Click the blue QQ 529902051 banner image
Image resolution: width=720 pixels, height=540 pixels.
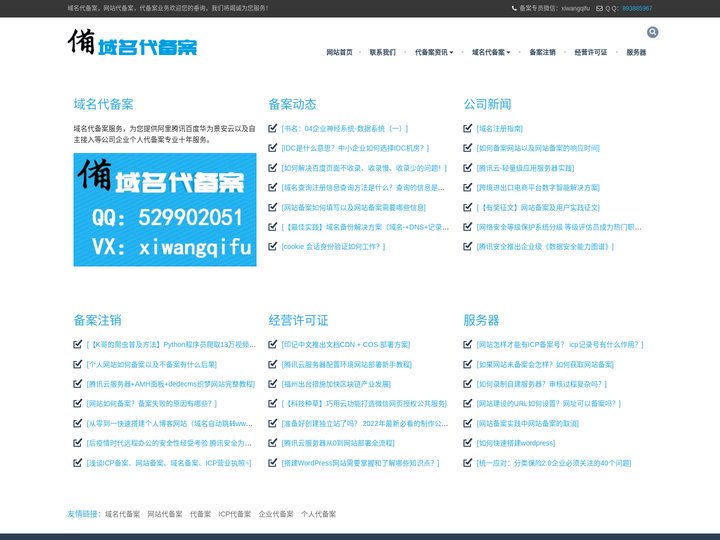point(165,209)
